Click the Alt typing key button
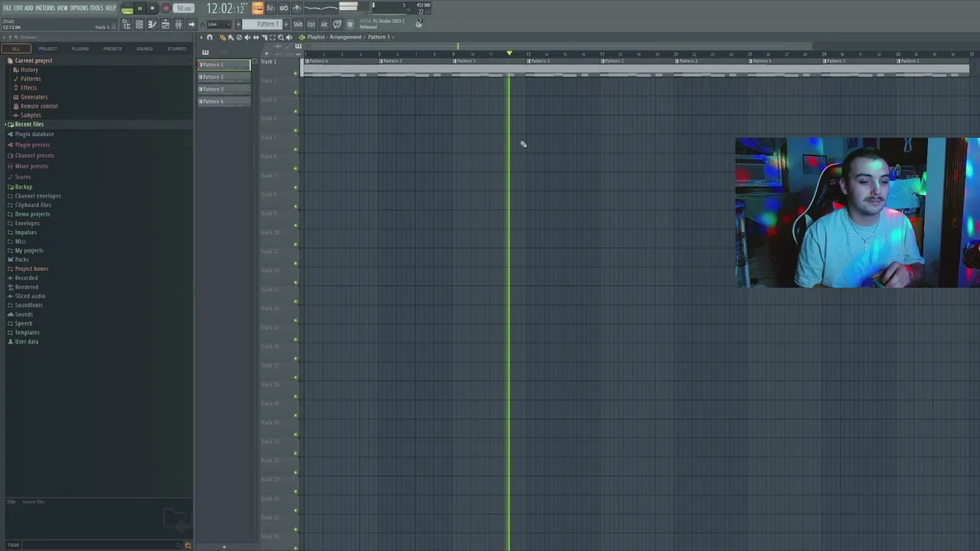The height and width of the screenshot is (551, 980). [x=324, y=24]
